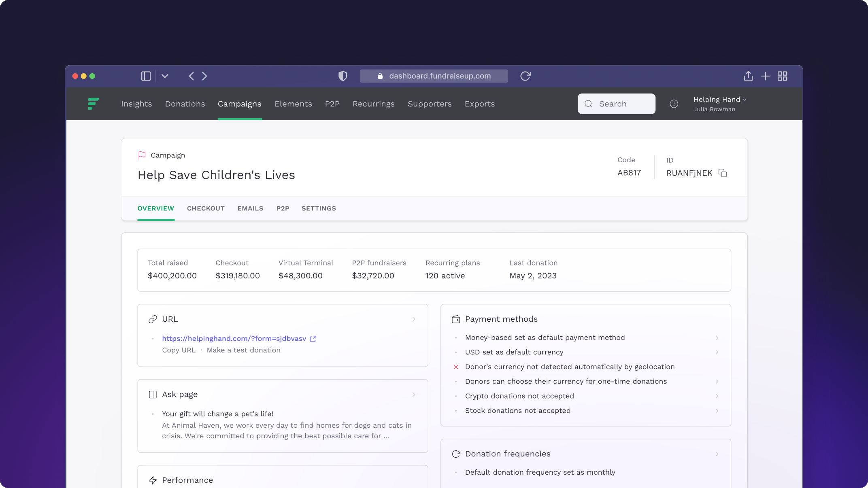Click campaign code AB817
868x488 pixels.
click(x=629, y=173)
